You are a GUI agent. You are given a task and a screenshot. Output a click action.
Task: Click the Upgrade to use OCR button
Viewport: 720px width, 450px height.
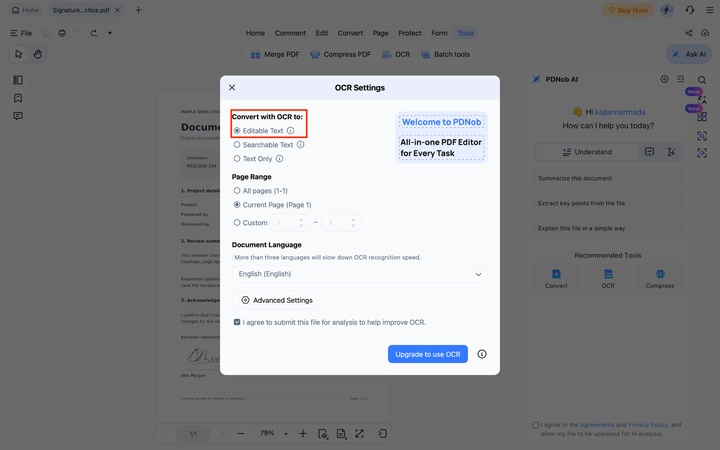tap(428, 354)
